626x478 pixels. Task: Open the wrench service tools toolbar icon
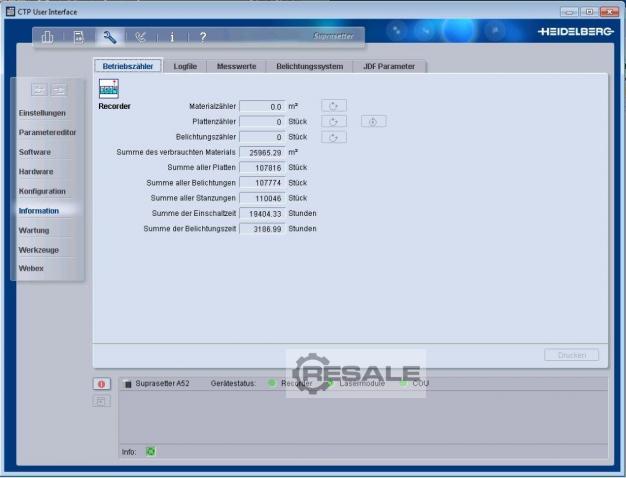coord(110,37)
